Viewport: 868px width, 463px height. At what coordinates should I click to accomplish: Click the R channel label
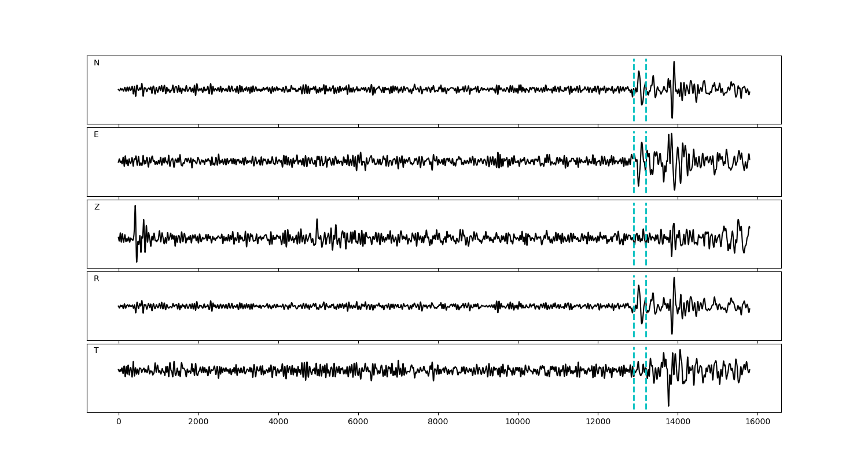97,279
